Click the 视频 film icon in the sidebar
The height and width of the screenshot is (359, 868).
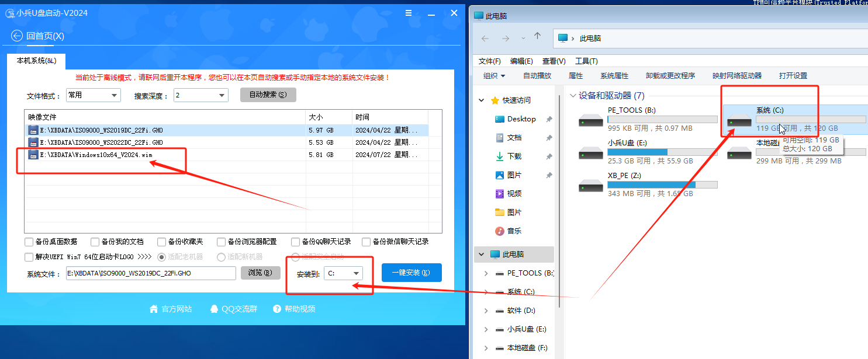pos(500,194)
